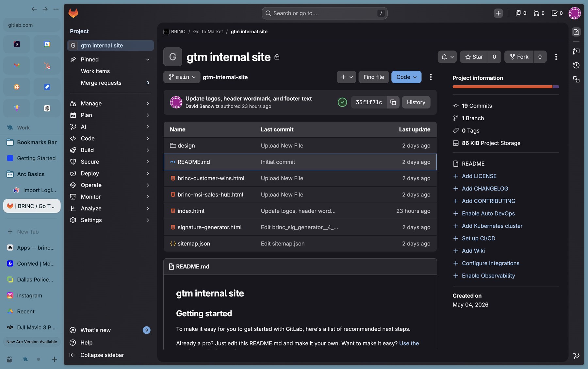Open brinc-customer-wins.html file

click(211, 178)
